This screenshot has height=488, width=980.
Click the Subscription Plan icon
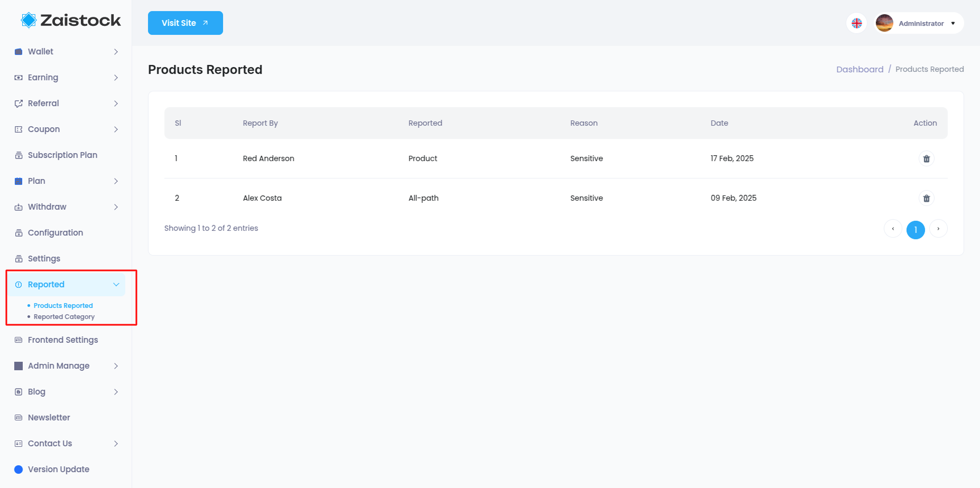point(19,155)
